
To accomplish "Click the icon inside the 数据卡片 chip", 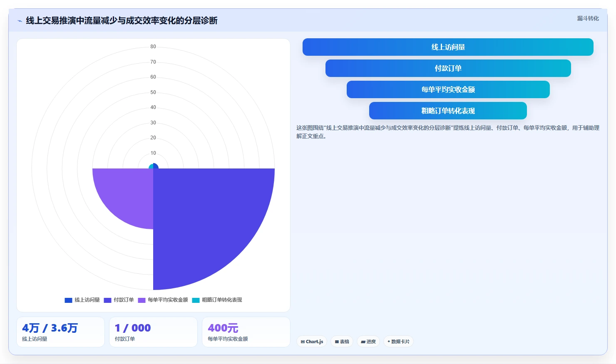I will click(x=389, y=342).
